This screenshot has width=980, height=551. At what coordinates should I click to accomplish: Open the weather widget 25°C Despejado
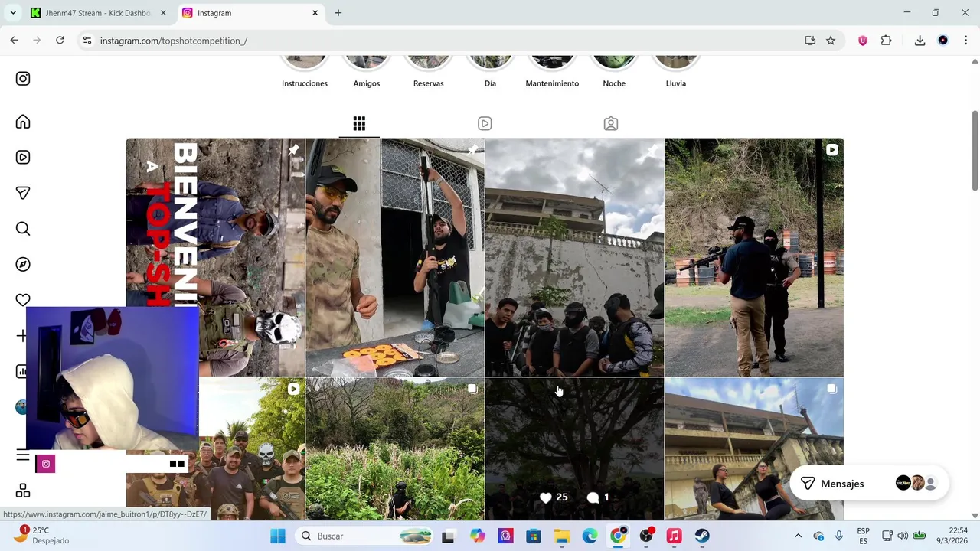(x=42, y=535)
